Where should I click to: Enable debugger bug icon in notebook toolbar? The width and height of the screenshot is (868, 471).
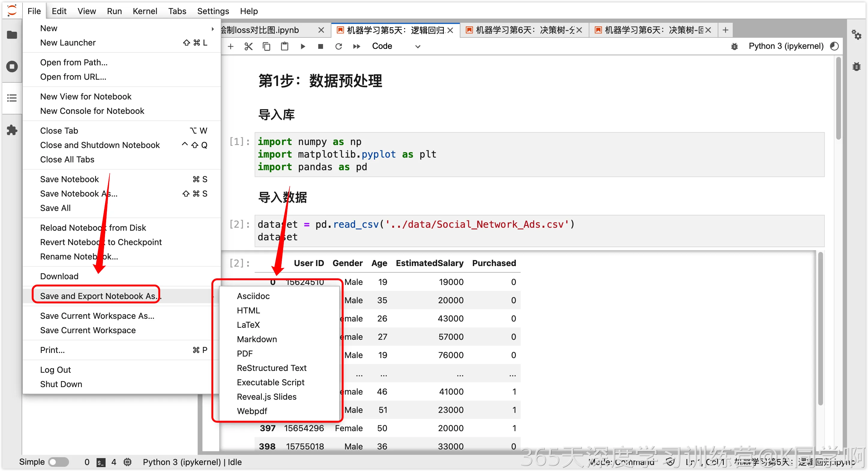735,46
